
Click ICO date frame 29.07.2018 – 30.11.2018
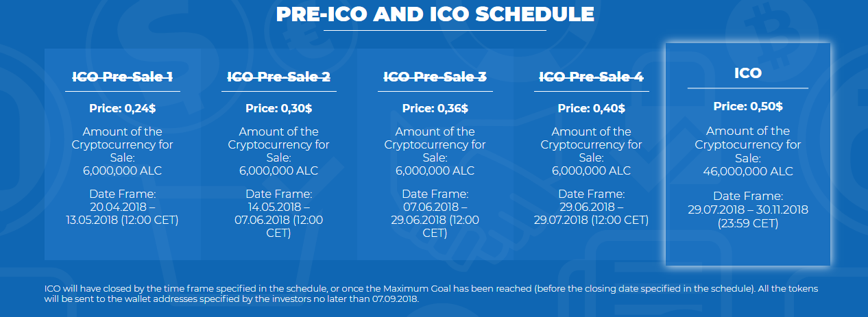click(747, 210)
